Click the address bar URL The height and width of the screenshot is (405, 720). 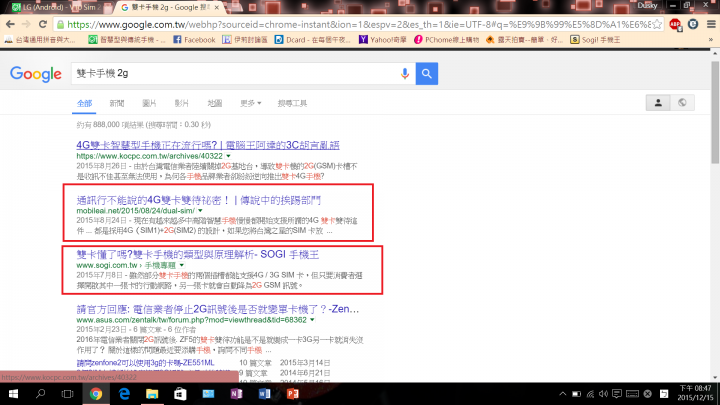coord(358,24)
